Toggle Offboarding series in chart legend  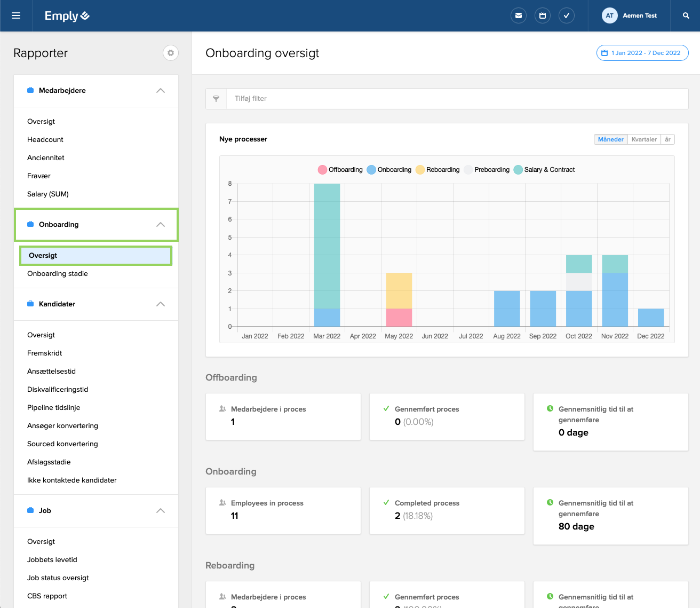[x=340, y=170]
